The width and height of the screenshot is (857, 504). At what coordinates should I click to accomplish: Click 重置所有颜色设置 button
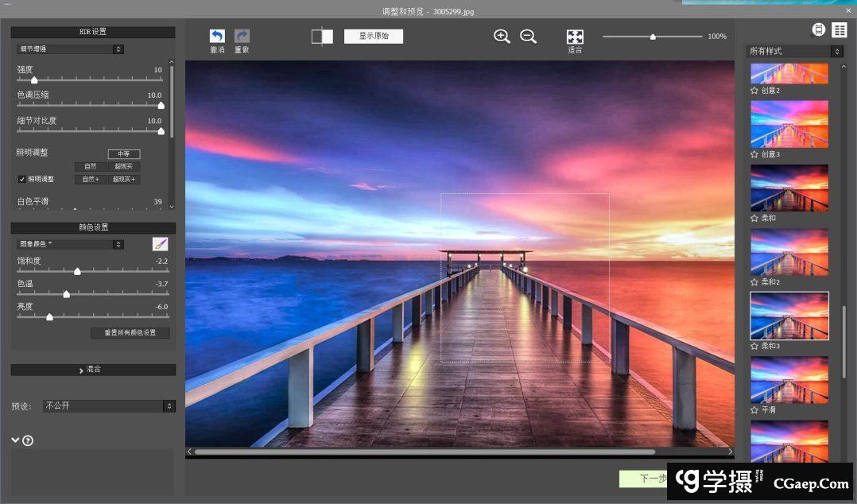point(130,333)
